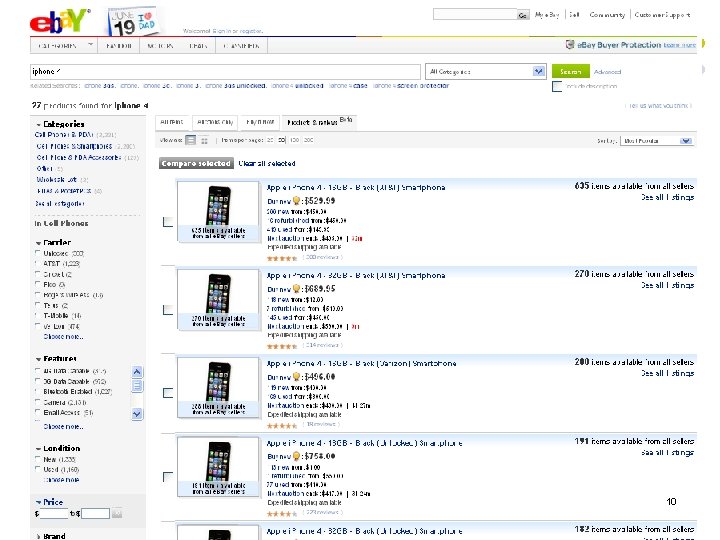Open Classifieds in navigation bar
The height and width of the screenshot is (540, 720).
pos(241,46)
